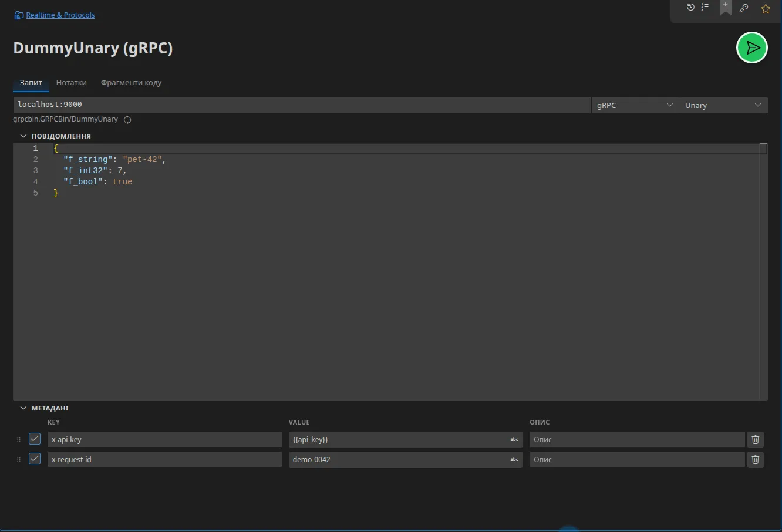Collapse the ПОВІДОМЛЕННЯ section
782x532 pixels.
pyautogui.click(x=55, y=136)
